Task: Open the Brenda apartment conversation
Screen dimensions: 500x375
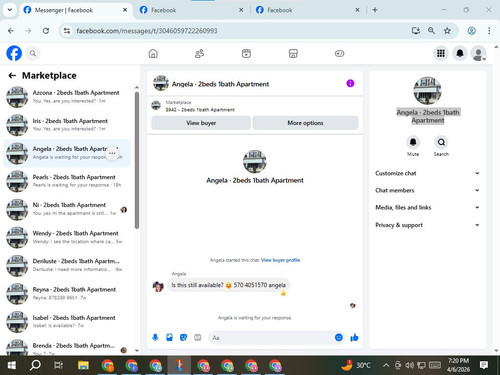Action: [67, 347]
